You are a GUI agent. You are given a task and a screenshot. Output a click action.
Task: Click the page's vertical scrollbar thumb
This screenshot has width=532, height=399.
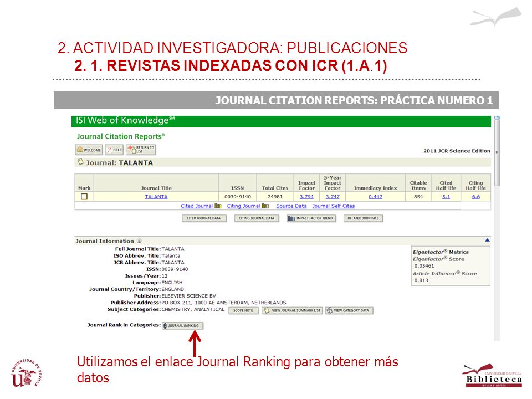[497, 153]
